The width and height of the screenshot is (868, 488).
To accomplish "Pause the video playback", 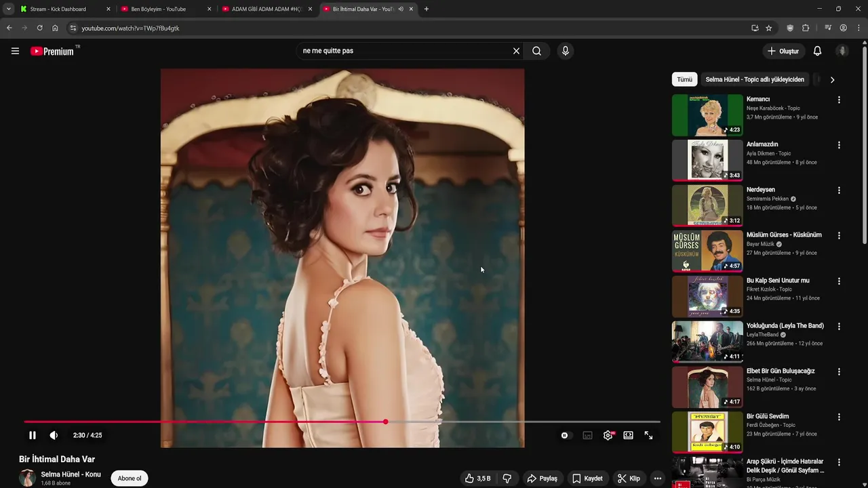I will point(32,435).
